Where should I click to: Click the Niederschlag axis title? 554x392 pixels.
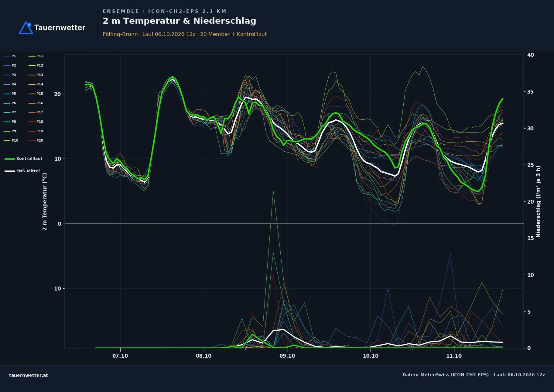click(x=538, y=201)
